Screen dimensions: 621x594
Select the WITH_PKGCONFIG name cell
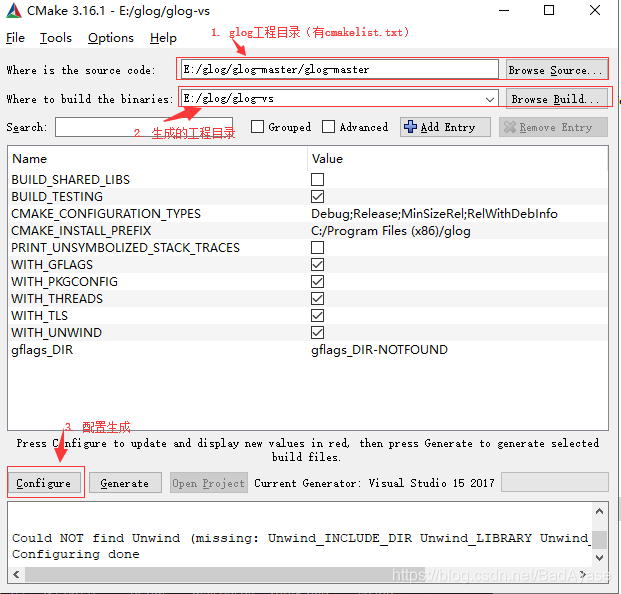[x=65, y=282]
